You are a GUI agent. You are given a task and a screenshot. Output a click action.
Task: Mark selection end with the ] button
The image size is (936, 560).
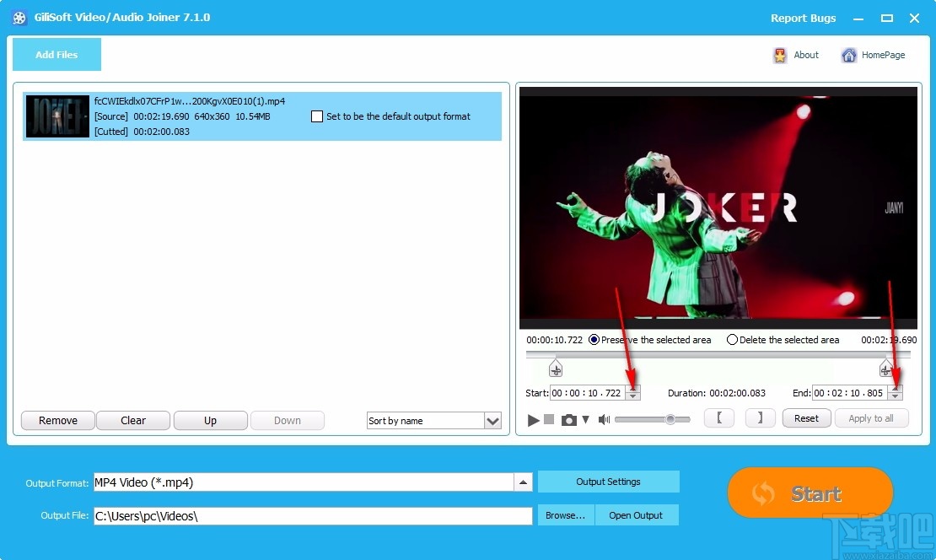(x=760, y=418)
